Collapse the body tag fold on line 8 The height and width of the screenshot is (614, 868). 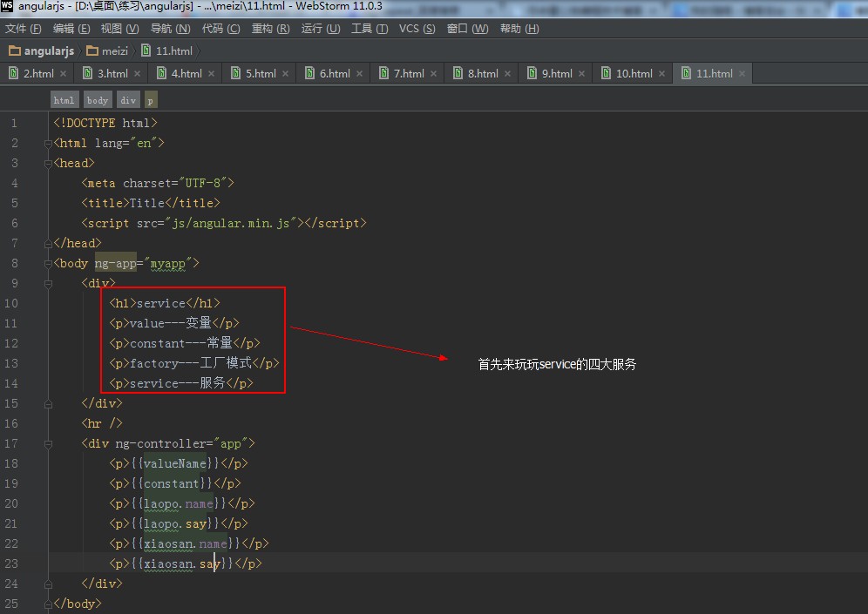pos(48,264)
